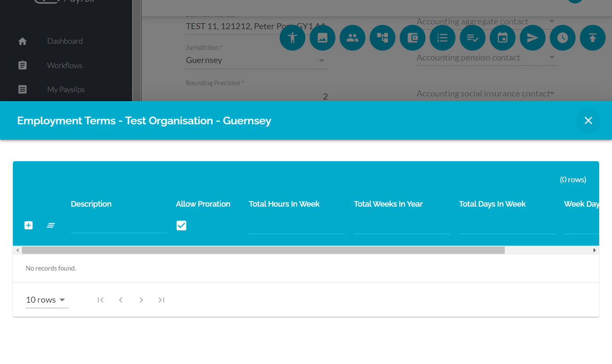Click the Total Weeks In Year filter field
The width and height of the screenshot is (612, 364).
point(402,226)
